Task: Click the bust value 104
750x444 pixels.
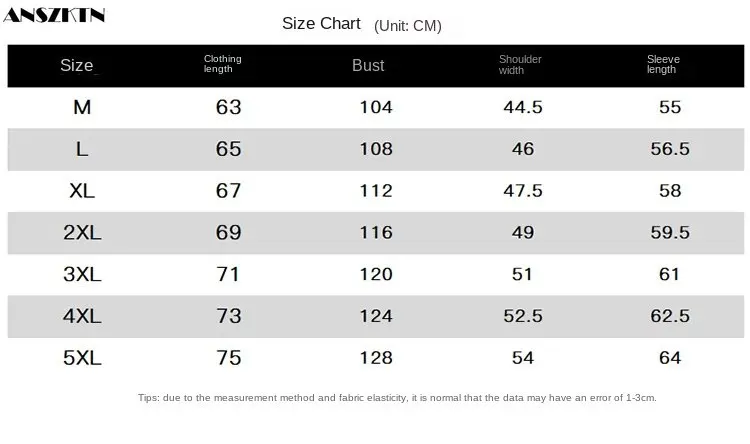Action: (376, 107)
